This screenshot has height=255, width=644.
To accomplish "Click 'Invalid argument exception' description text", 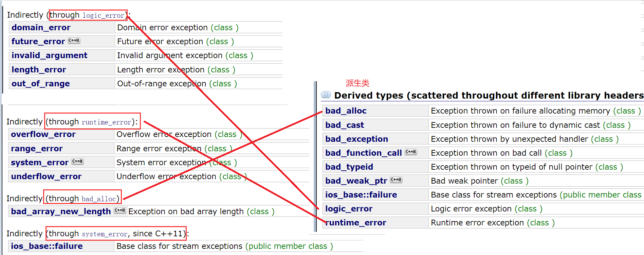I will 170,55.
